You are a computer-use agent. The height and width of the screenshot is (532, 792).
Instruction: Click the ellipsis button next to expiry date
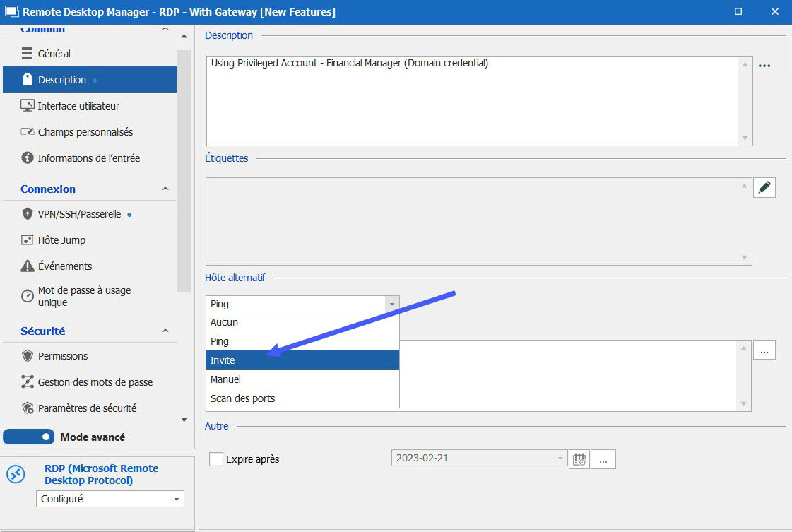coord(603,459)
